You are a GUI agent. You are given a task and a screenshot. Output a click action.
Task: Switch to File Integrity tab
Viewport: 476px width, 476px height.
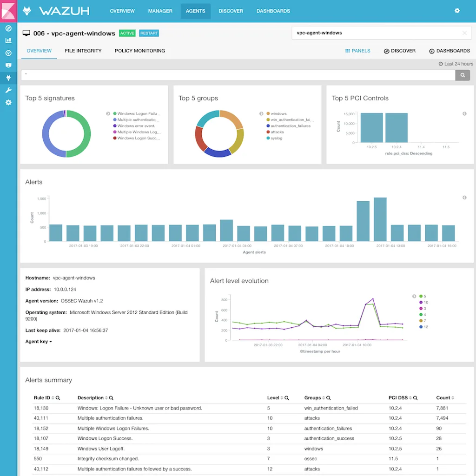83,51
